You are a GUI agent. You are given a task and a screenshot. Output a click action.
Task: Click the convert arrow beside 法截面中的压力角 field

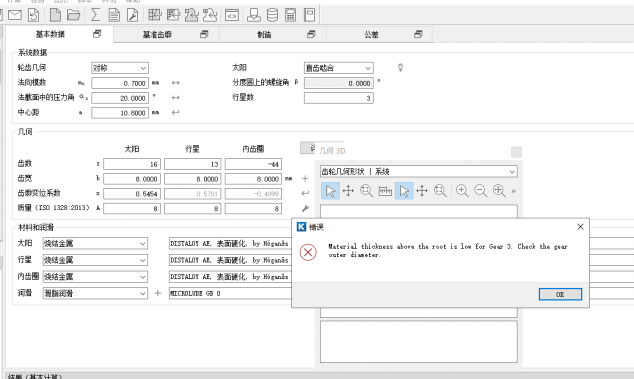coord(175,97)
